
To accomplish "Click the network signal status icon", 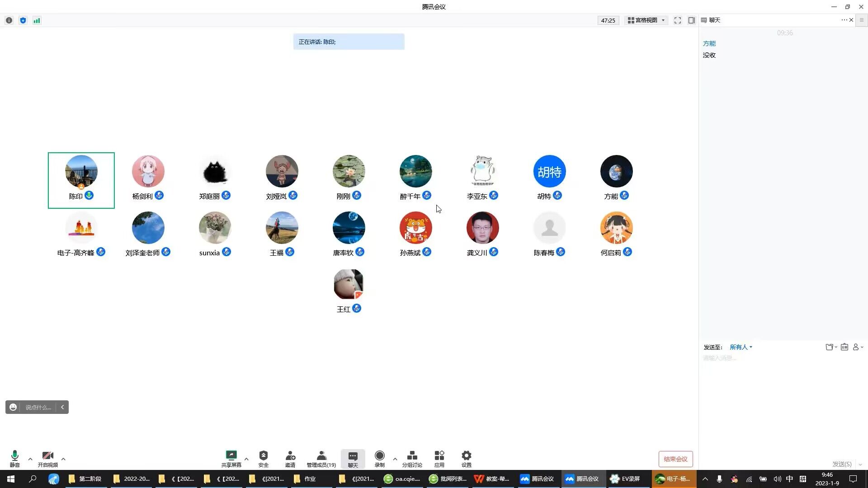I will (37, 20).
